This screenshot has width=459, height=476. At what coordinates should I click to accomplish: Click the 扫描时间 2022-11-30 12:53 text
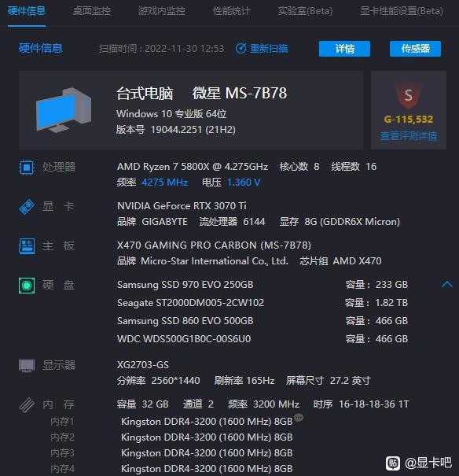(x=162, y=49)
